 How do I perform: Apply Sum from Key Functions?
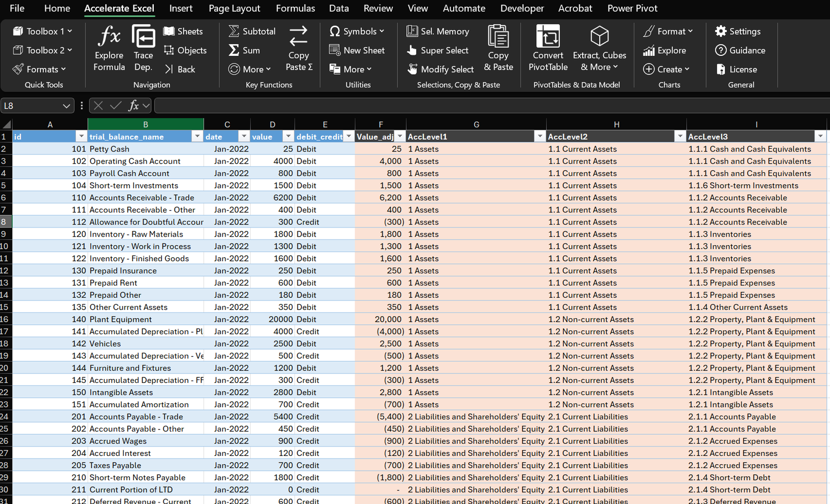(245, 50)
